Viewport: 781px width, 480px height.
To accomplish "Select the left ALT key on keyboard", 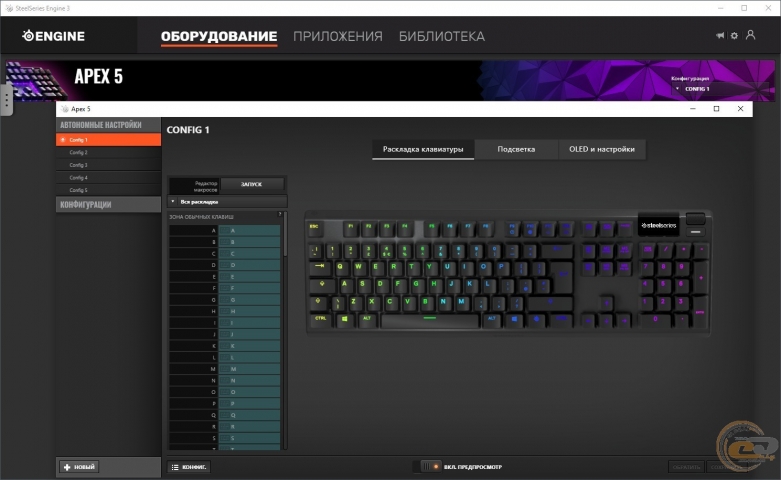I will [x=367, y=320].
